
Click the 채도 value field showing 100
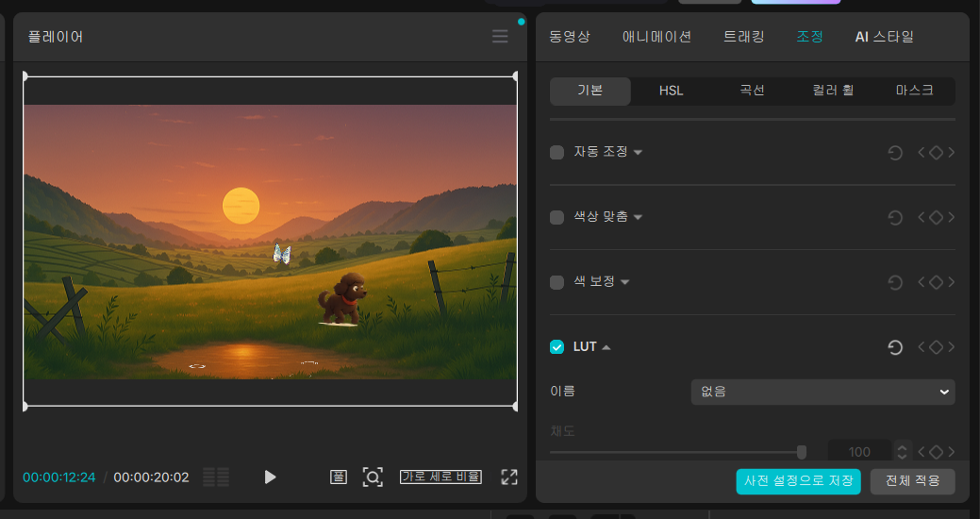point(859,451)
